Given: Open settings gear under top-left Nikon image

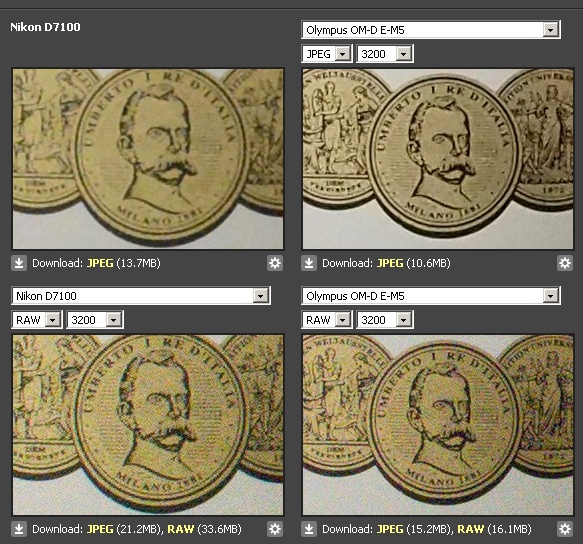Looking at the screenshot, I should coord(275,263).
